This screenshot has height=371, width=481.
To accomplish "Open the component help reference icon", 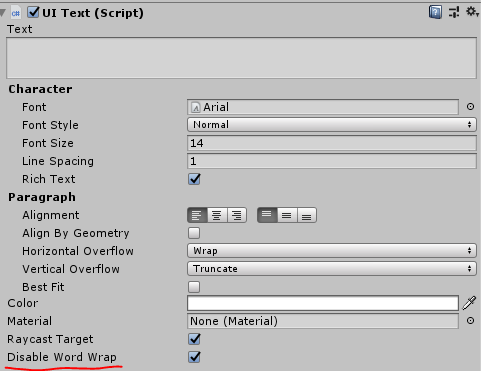I will click(435, 12).
